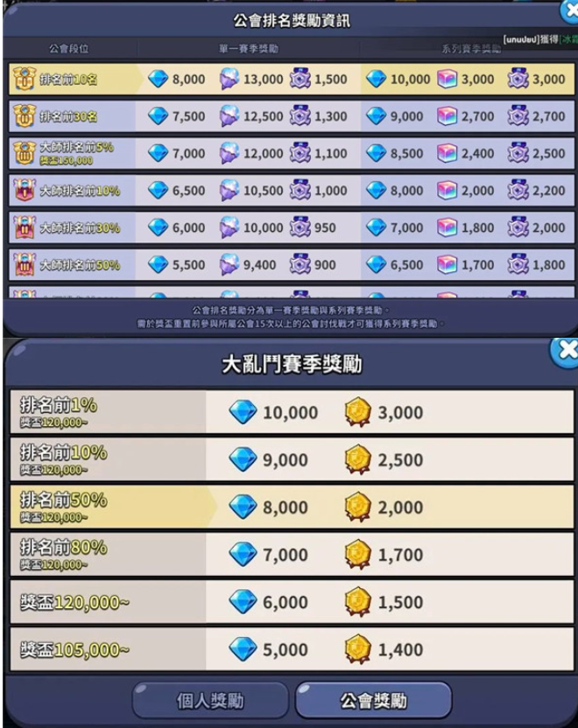Select the highlighted 排名前50% reward row
Image resolution: width=578 pixels, height=728 pixels.
pos(292,507)
